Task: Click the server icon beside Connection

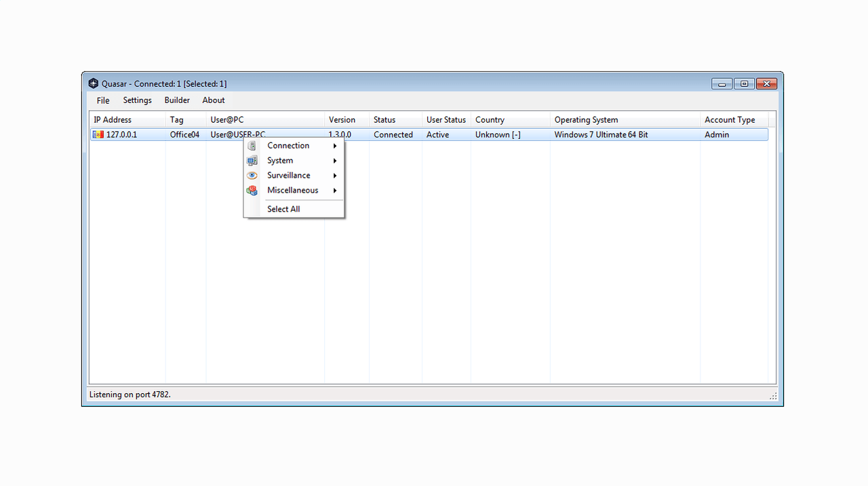Action: (x=252, y=145)
